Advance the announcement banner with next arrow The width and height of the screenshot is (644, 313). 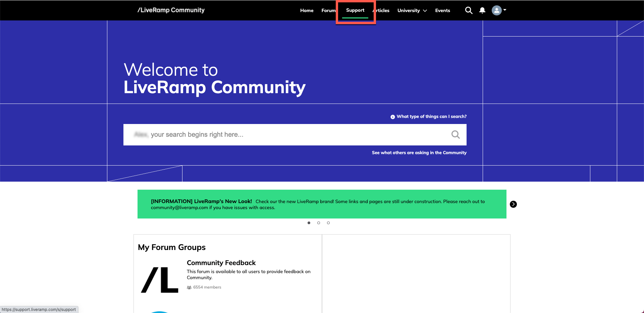coord(513,204)
